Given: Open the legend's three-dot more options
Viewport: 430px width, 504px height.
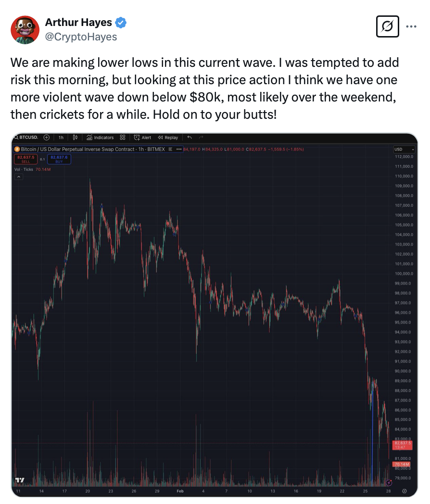Looking at the screenshot, I should tap(179, 149).
